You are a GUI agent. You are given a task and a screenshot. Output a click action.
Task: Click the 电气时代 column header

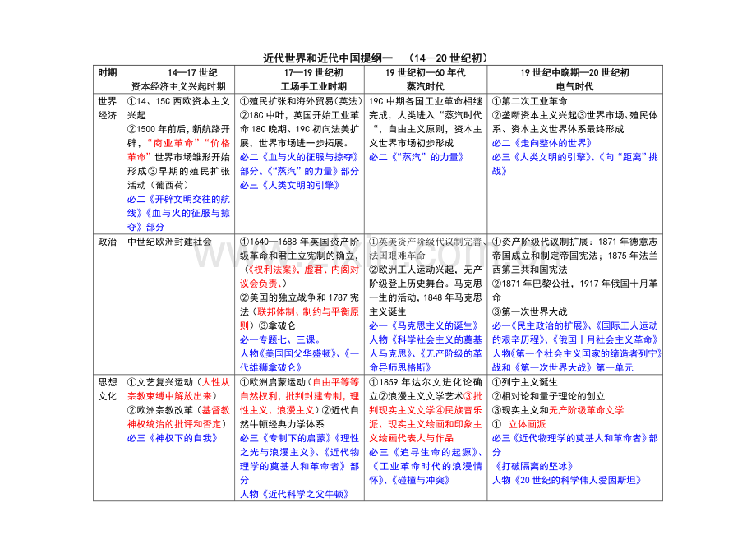point(575,85)
